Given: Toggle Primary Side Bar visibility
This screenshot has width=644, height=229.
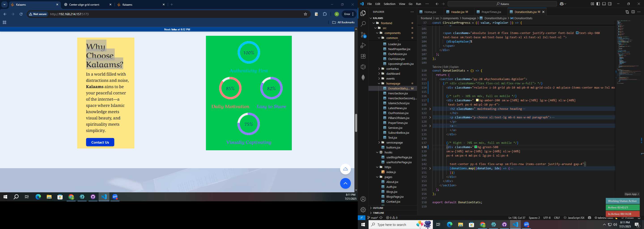Looking at the screenshot, I should click(598, 4).
